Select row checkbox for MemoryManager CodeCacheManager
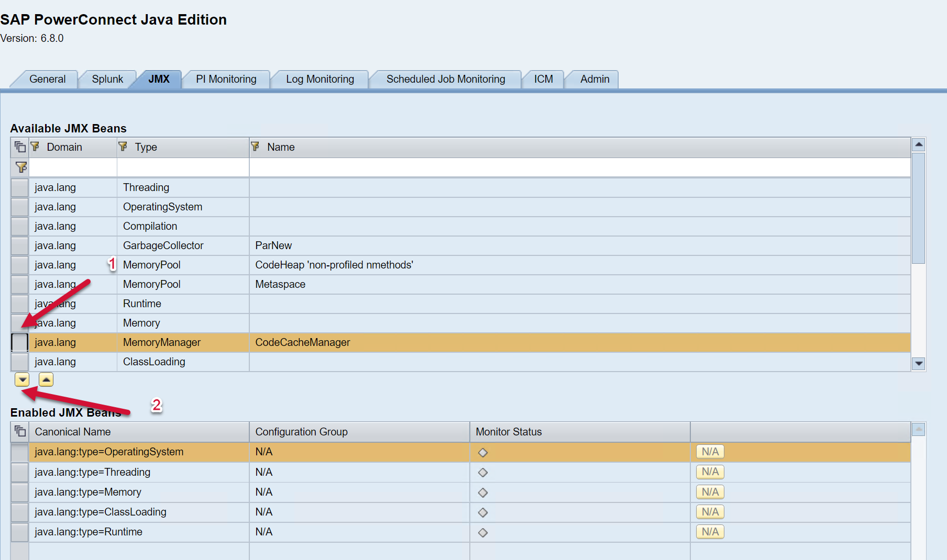 pyautogui.click(x=20, y=342)
